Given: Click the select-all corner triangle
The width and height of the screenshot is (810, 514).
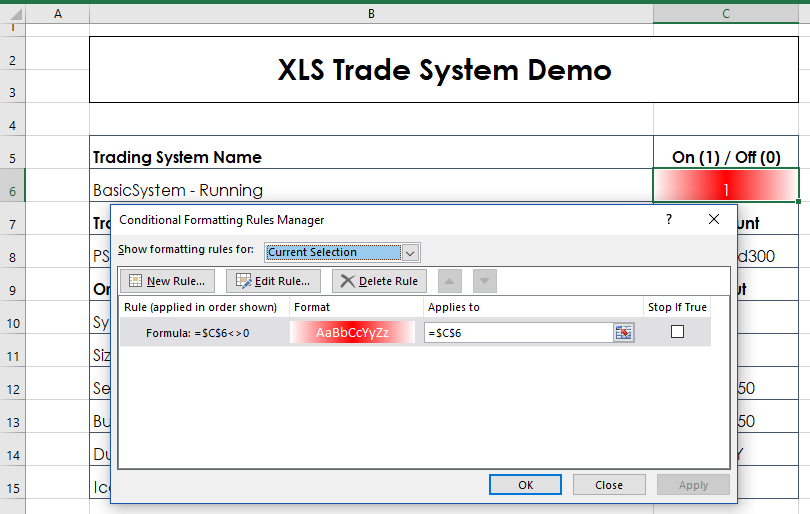Looking at the screenshot, I should click(13, 14).
